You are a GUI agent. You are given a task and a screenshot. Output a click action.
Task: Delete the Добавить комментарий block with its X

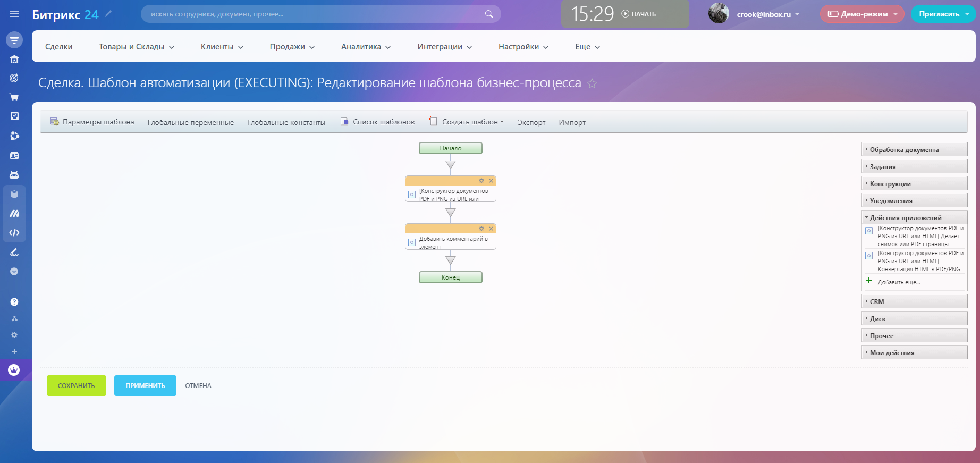coord(491,229)
